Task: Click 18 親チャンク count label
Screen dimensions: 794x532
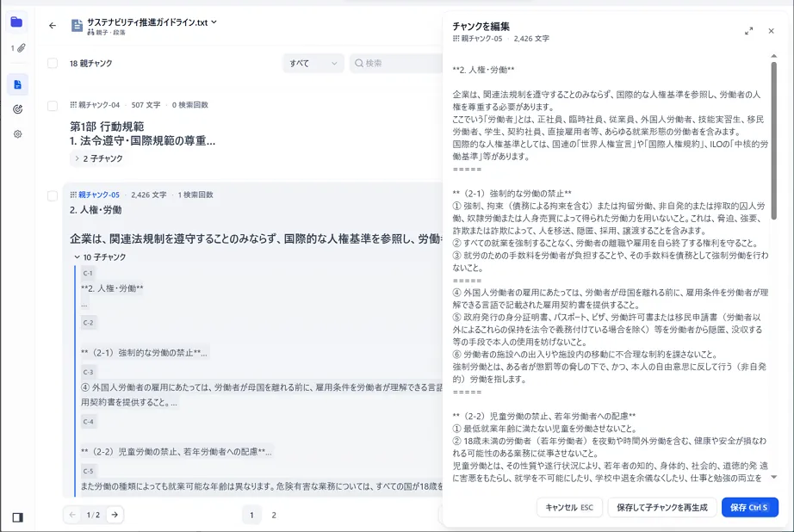Action: [x=91, y=64]
